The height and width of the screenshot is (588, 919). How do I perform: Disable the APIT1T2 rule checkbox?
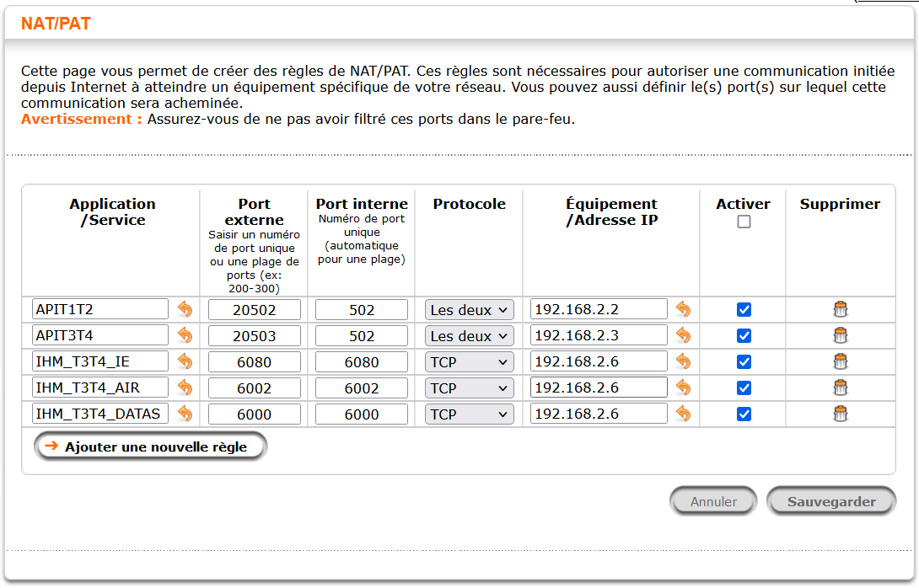point(744,309)
